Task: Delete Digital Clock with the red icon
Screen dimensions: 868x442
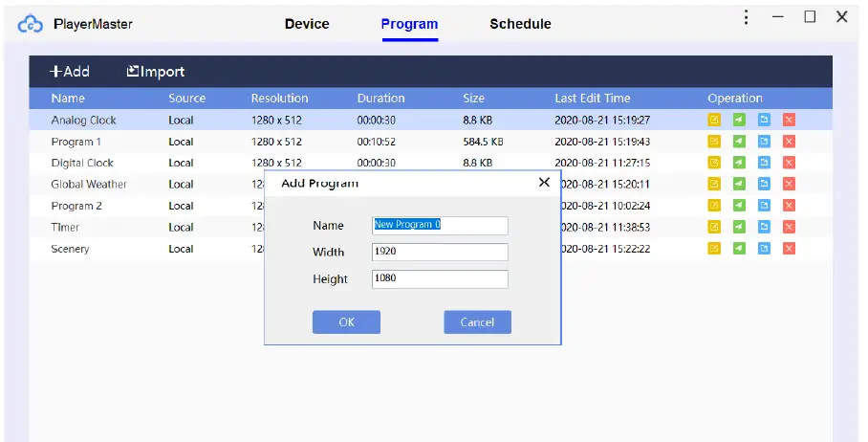Action: click(789, 163)
